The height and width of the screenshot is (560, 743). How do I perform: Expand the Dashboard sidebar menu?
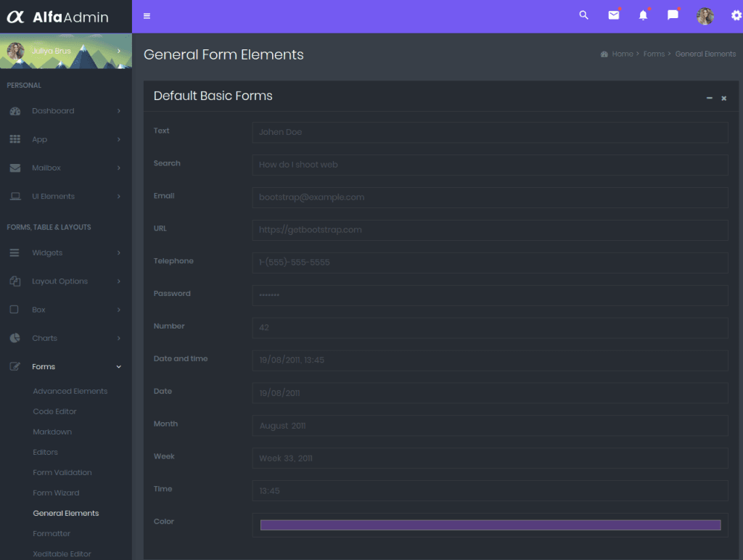pos(65,111)
